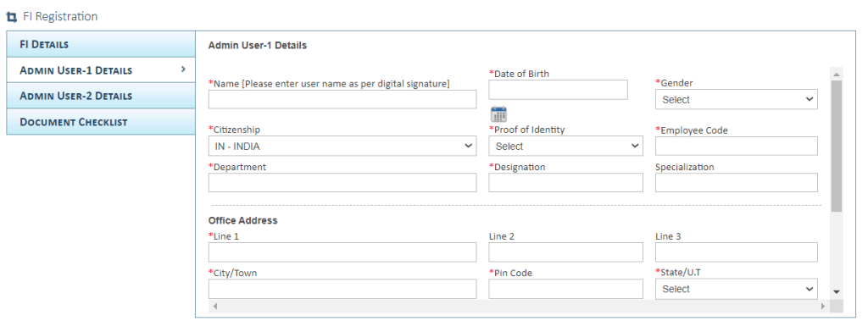868x332 pixels.
Task: Choose a Proof of Identity option
Action: 565,146
